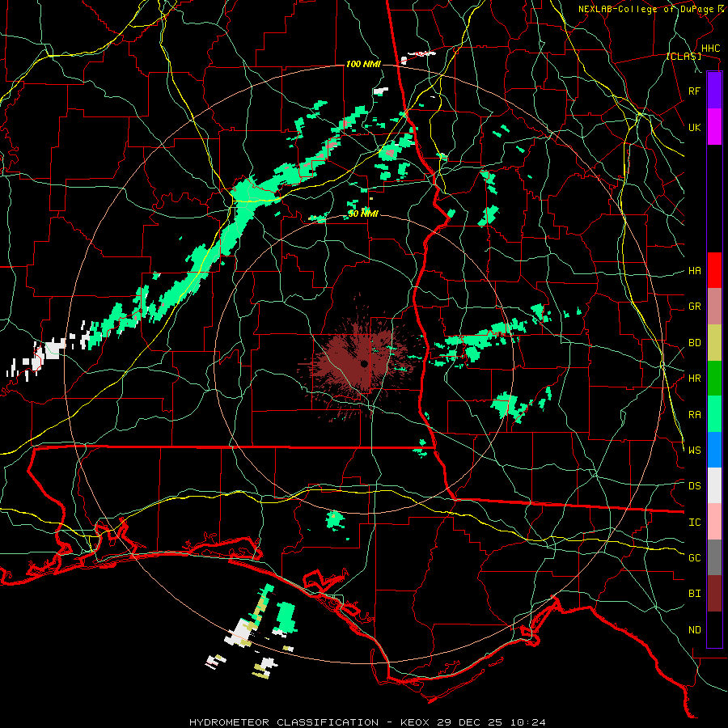Click the '50 NMI' range ring label
Viewport: 728px width, 728px height.
point(363,214)
